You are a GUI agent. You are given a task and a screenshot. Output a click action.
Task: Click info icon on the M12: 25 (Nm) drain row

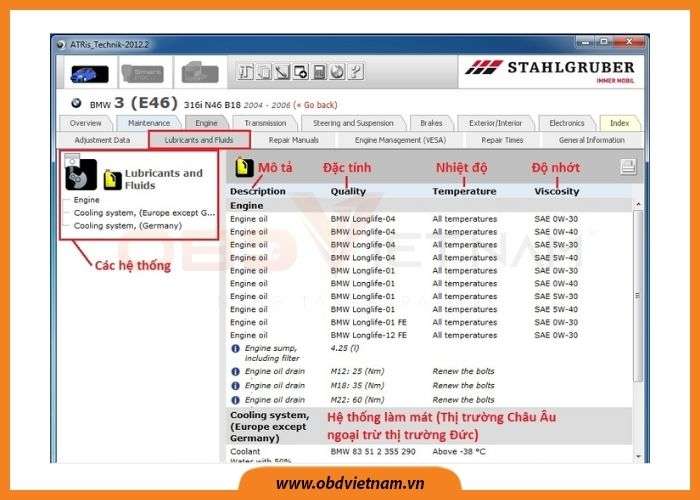pos(235,371)
